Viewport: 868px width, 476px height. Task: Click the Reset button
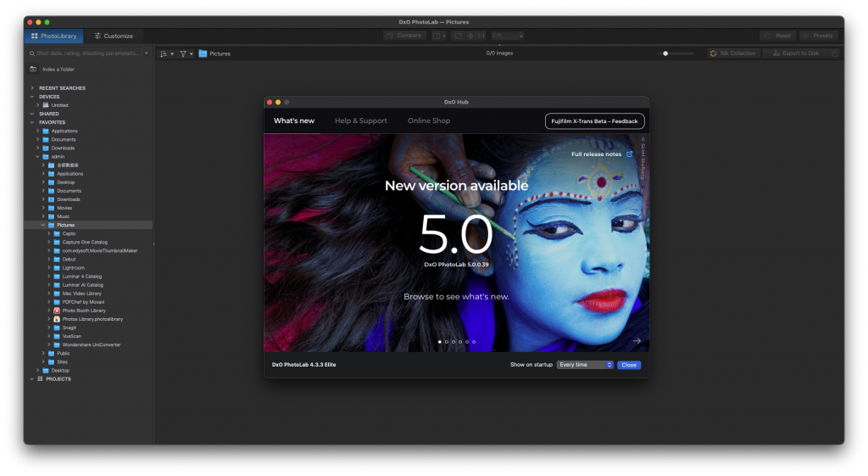tap(778, 36)
